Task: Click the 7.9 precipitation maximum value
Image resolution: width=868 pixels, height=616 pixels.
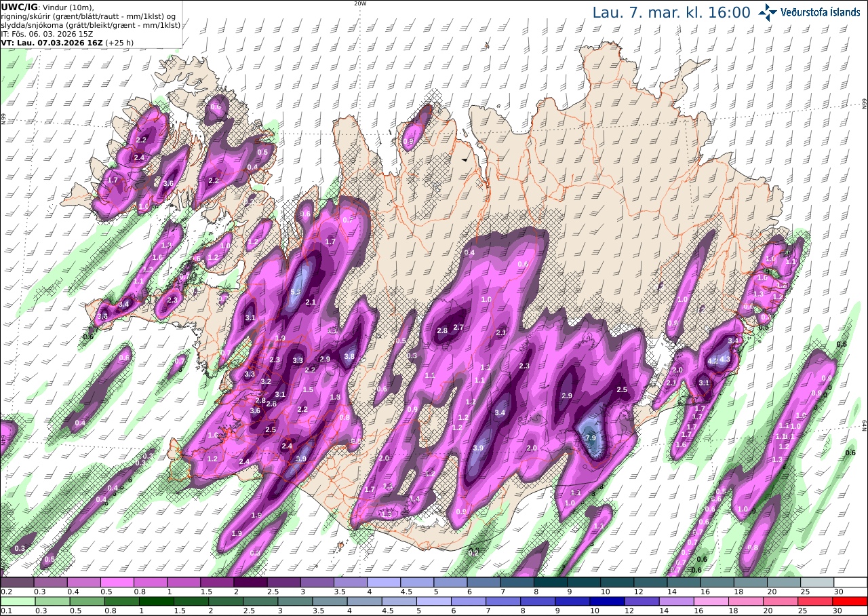Action: click(590, 438)
